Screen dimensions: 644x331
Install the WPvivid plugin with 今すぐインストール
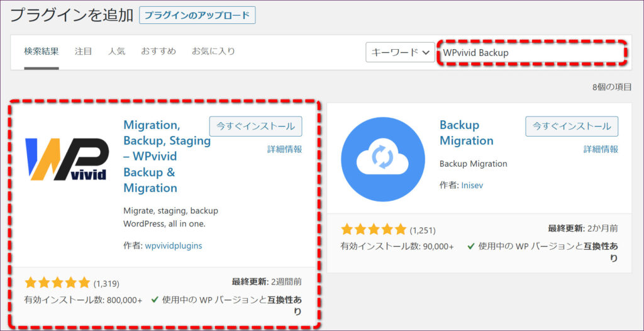click(x=255, y=126)
